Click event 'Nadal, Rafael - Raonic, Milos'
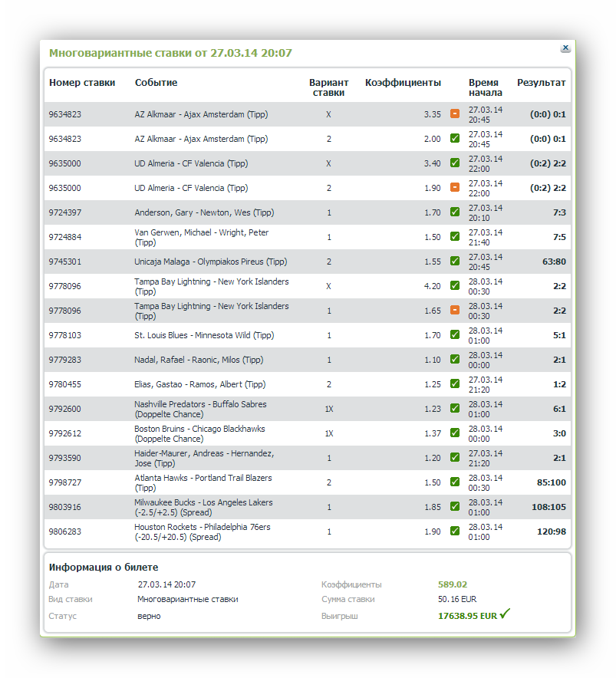This screenshot has width=616, height=678. (199, 360)
